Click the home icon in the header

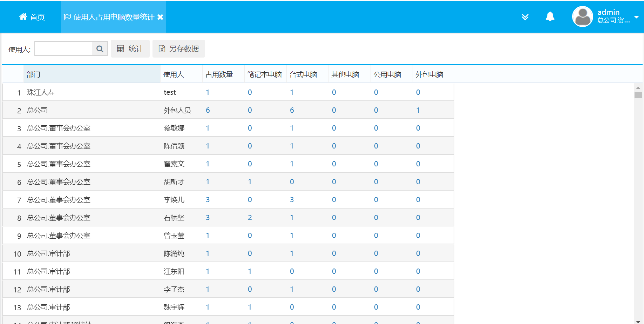point(23,17)
